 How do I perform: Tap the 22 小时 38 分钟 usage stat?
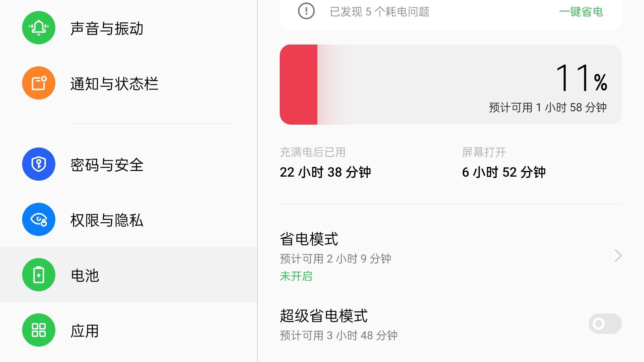(x=325, y=172)
